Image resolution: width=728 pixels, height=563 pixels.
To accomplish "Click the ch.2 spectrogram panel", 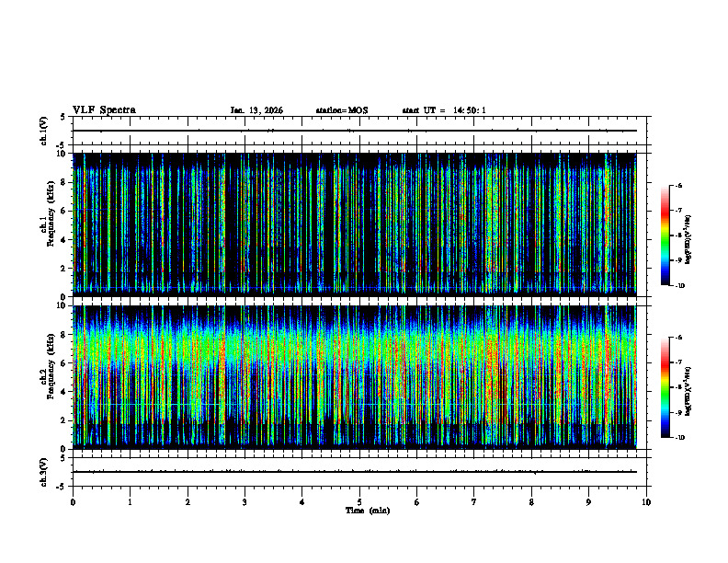I will coord(355,377).
